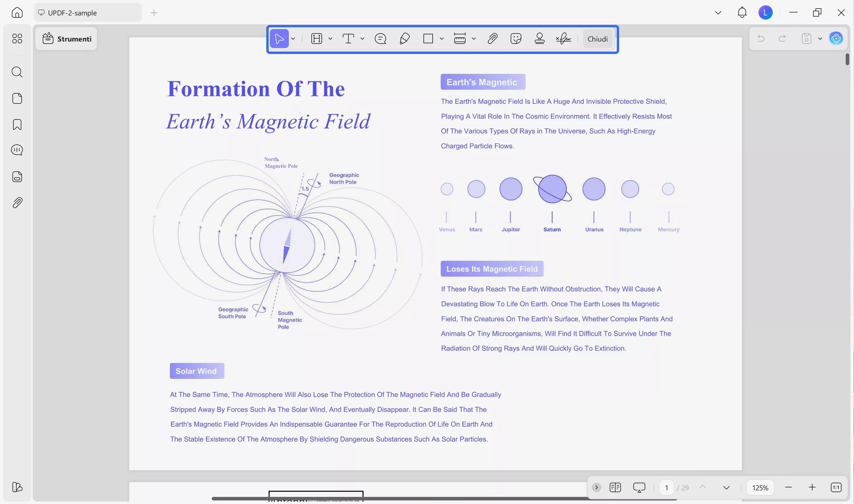Open the bookmarks panel in sidebar

point(17,125)
